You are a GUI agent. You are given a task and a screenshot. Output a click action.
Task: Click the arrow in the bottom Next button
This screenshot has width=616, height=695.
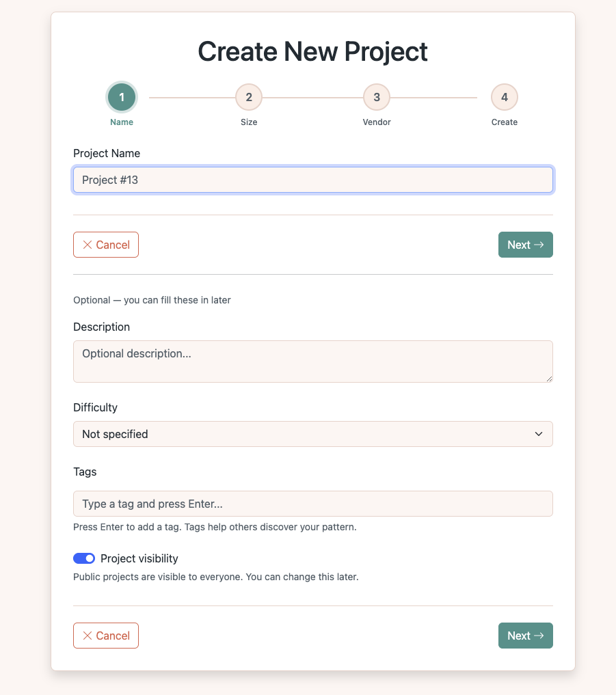[538, 636]
